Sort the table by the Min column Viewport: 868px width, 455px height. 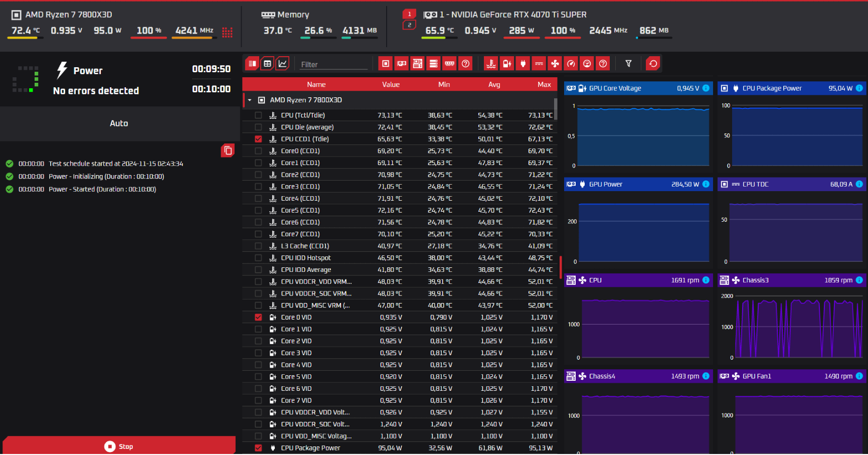(444, 85)
